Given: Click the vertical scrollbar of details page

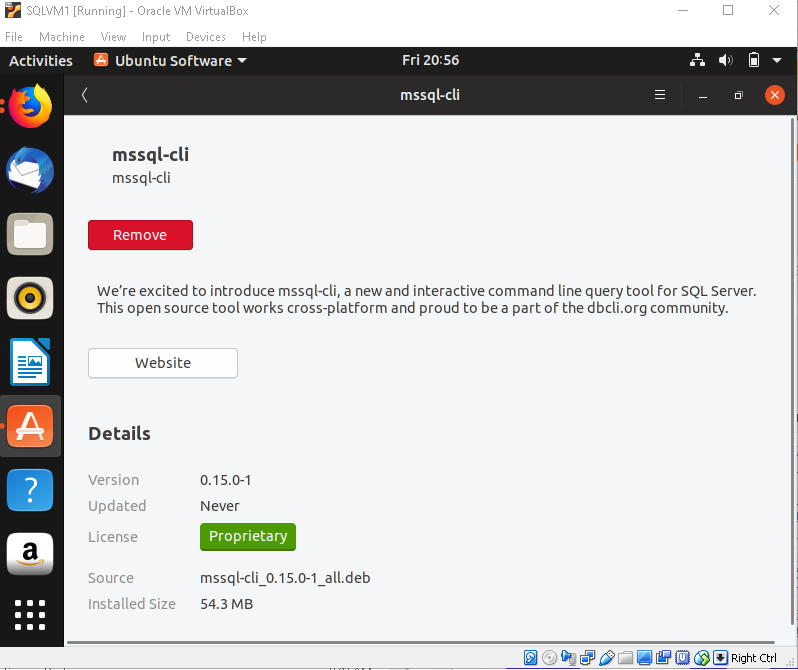Looking at the screenshot, I should (x=792, y=372).
